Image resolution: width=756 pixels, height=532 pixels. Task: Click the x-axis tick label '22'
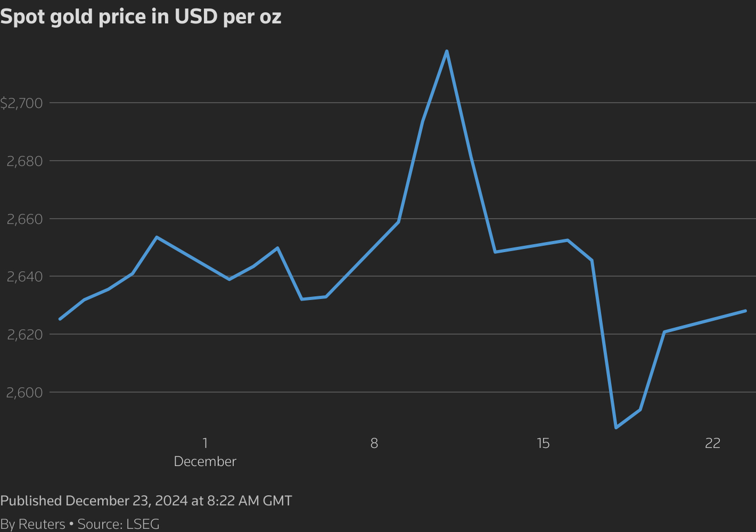coord(712,443)
